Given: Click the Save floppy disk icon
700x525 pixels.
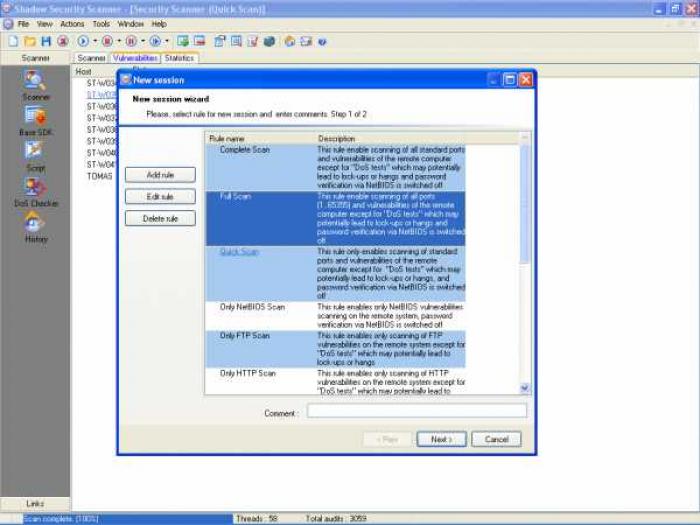Looking at the screenshot, I should coord(46,42).
